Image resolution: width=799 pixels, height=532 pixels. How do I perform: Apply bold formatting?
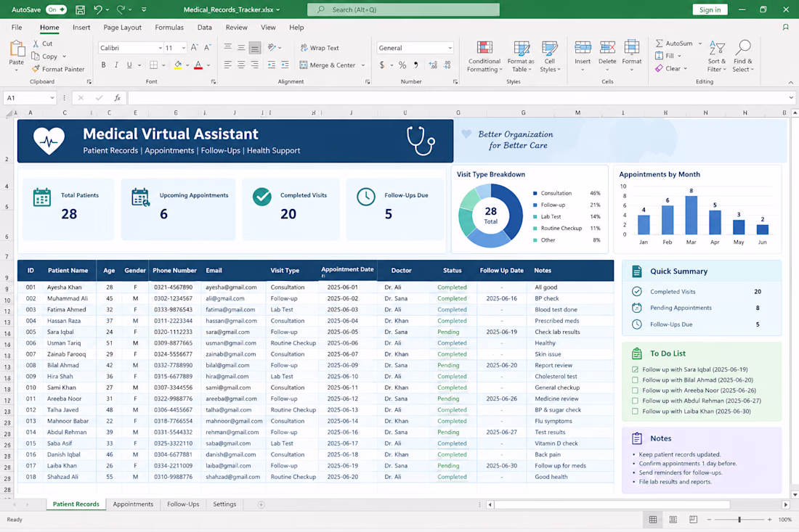(103, 65)
